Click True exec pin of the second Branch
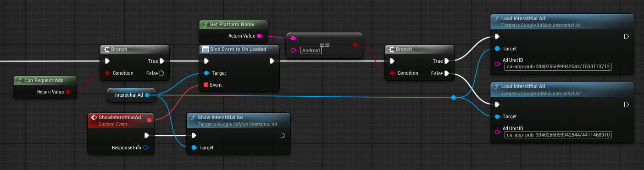This screenshot has height=170, width=644. coord(446,61)
